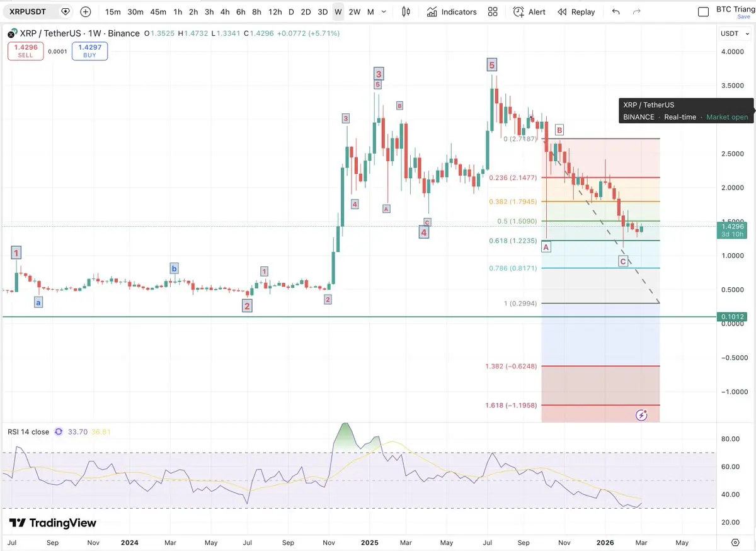Pick the D daily timeframe
The image size is (756, 551).
point(291,12)
